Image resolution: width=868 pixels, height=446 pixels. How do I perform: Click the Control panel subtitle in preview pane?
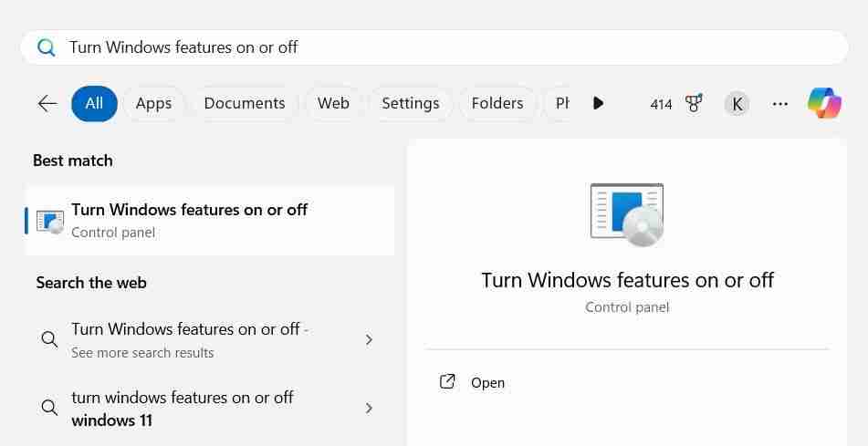(627, 307)
